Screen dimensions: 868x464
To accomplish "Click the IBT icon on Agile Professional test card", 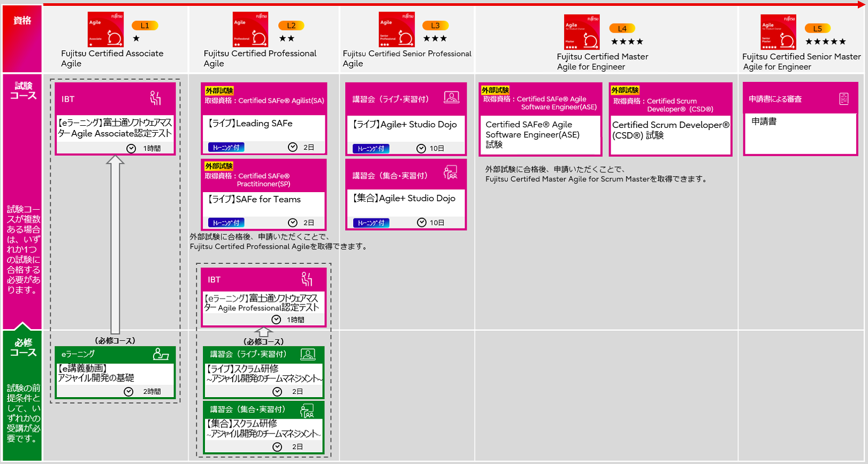I will [307, 279].
